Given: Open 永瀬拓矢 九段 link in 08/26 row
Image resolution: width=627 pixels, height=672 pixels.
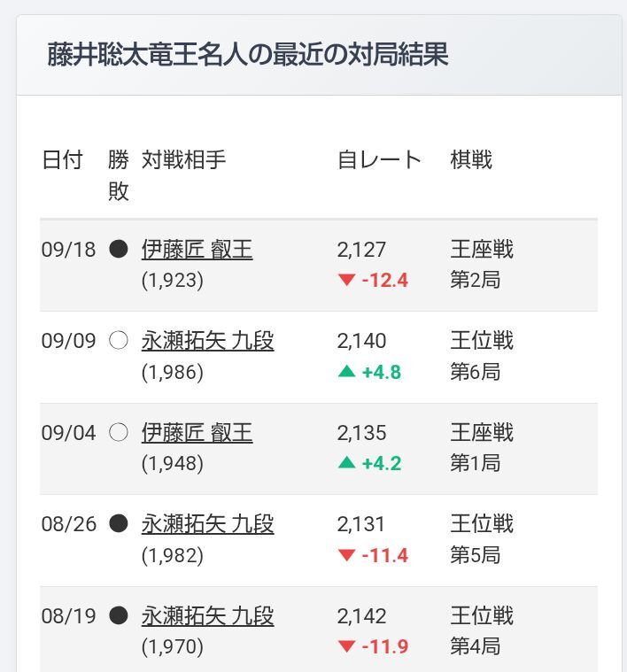Looking at the screenshot, I should click(x=207, y=524).
